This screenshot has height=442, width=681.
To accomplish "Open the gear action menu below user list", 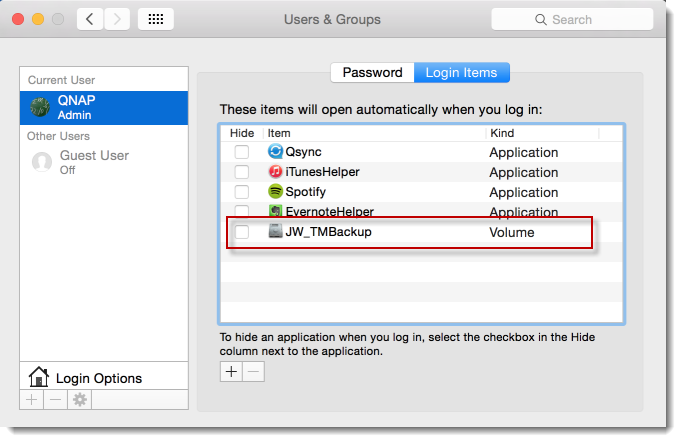I will pos(79,399).
